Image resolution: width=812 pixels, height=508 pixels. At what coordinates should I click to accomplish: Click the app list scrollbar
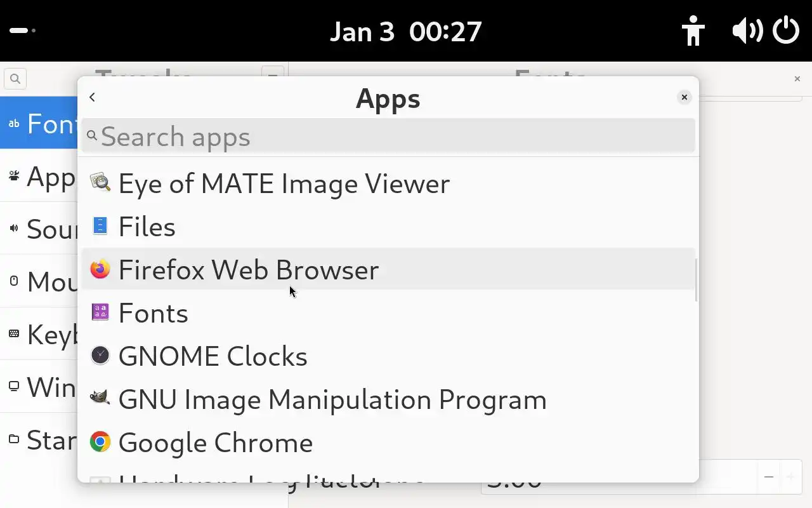(x=696, y=280)
